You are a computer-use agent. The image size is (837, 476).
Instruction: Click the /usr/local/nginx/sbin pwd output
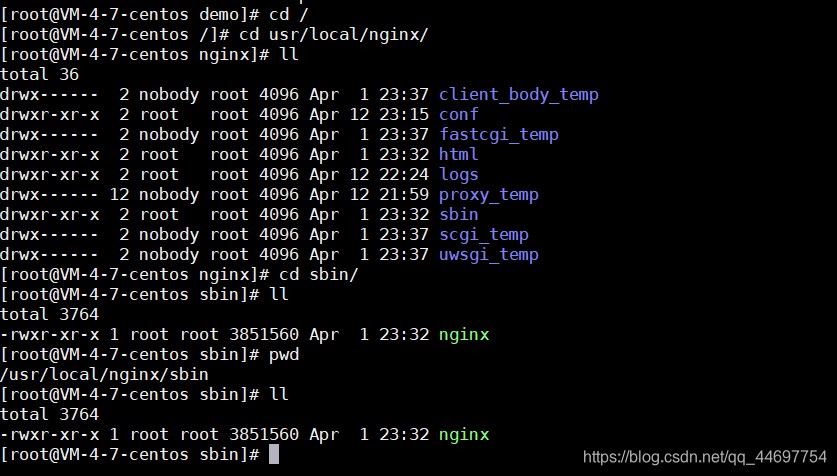pyautogui.click(x=104, y=375)
